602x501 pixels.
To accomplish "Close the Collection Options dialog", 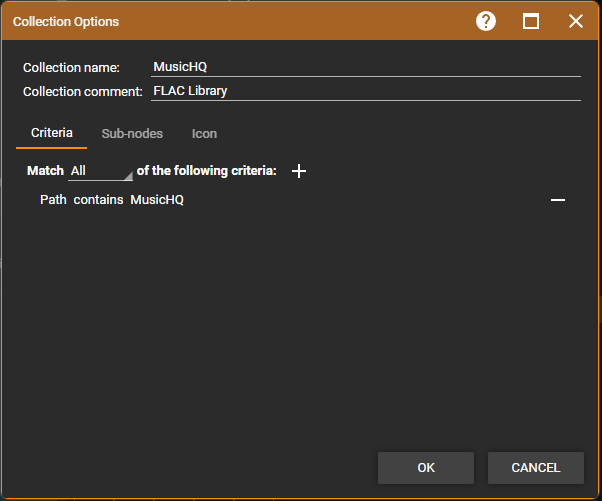I will point(576,21).
